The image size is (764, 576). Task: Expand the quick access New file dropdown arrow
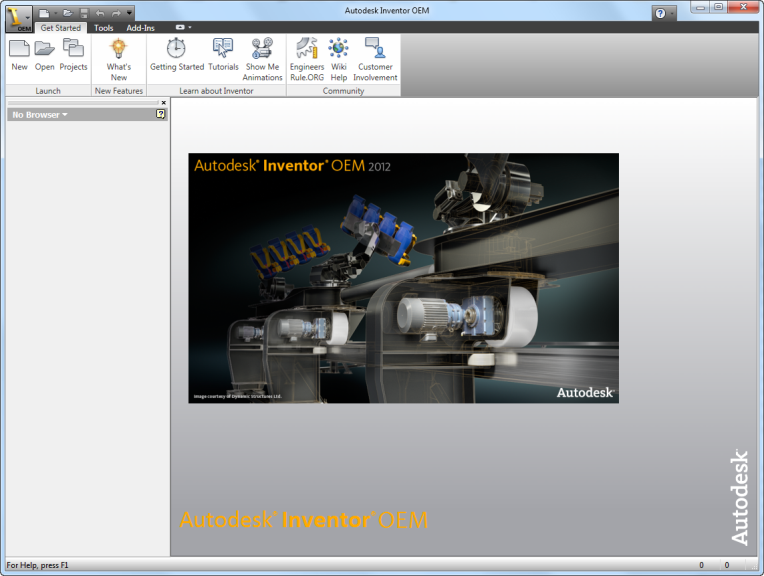pyautogui.click(x=56, y=13)
